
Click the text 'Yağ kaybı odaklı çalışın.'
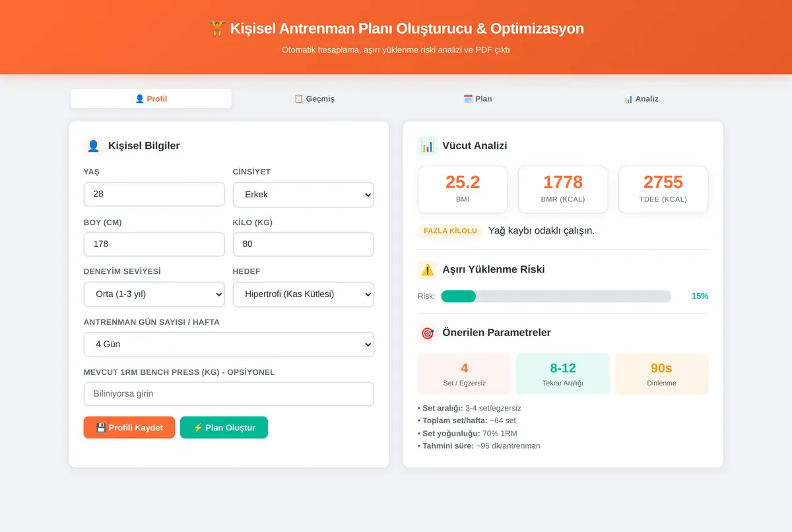pos(541,231)
